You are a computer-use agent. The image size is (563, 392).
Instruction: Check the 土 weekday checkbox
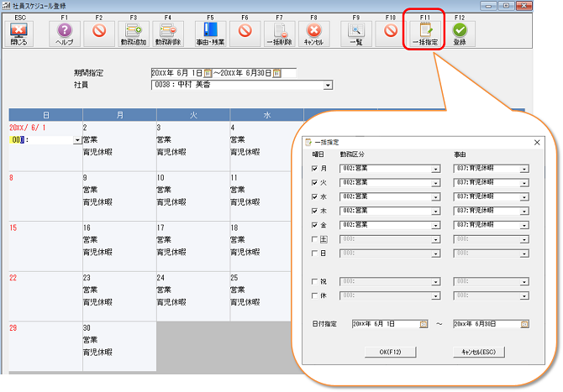tap(314, 239)
